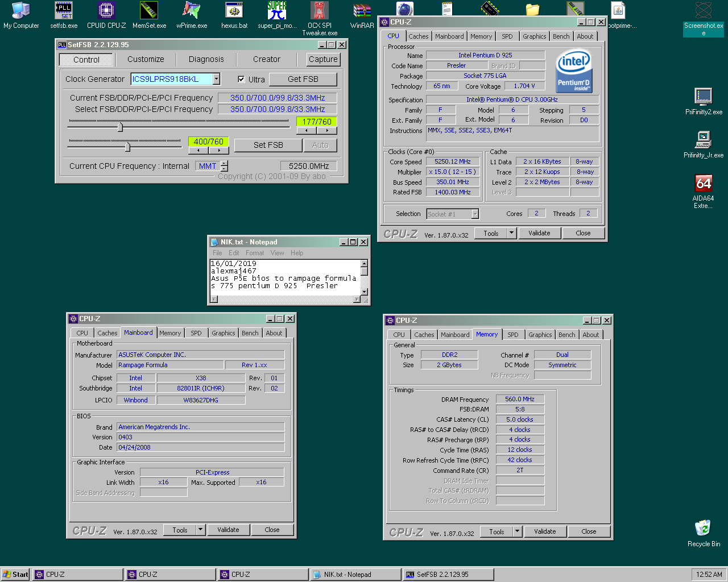Click the right arrow under the 177/760 value
Screen dimensions: 728x582
[327, 131]
